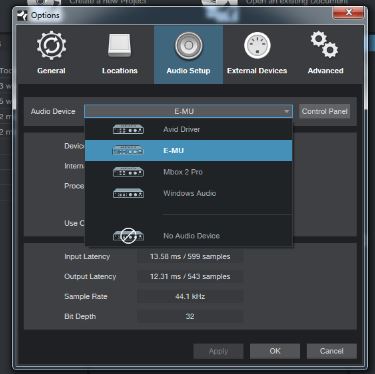Click the Bit Depth label

tap(80, 316)
